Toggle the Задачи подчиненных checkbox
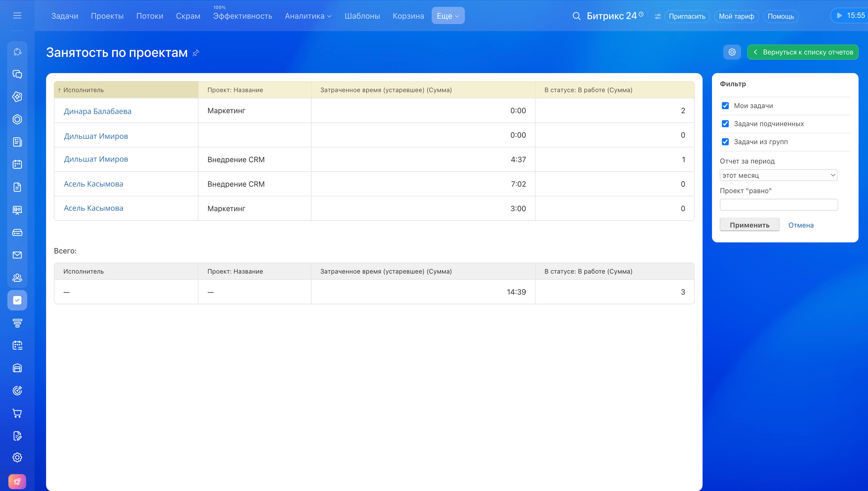This screenshot has height=491, width=868. click(725, 124)
